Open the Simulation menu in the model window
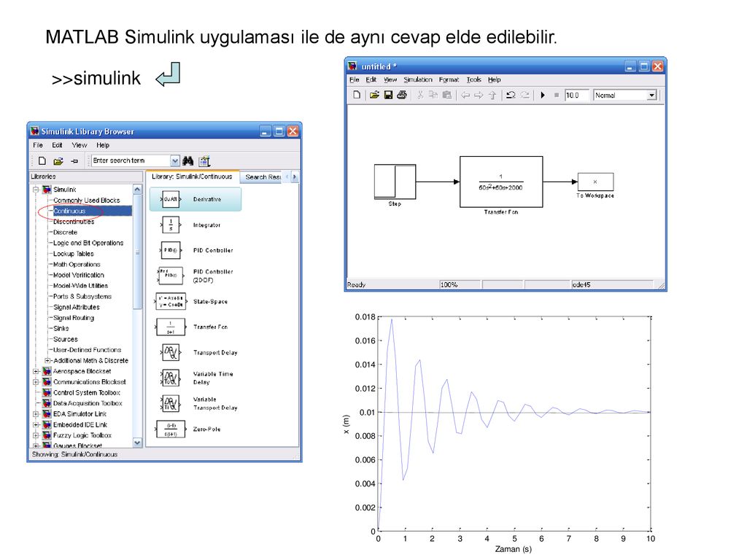 pyautogui.click(x=418, y=79)
